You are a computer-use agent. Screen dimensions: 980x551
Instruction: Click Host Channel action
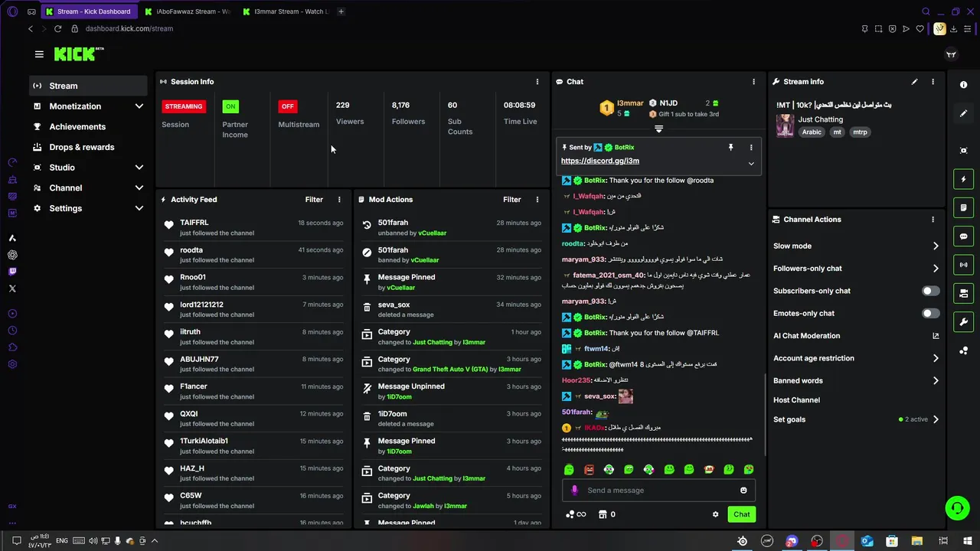[796, 400]
